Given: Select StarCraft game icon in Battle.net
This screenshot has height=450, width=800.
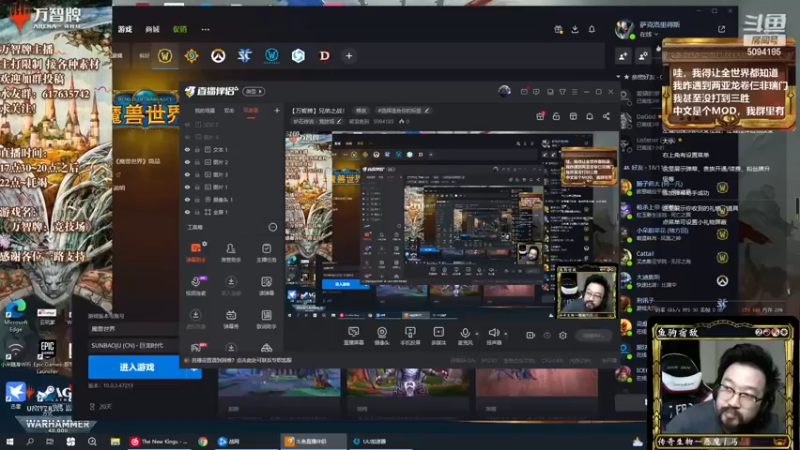Looking at the screenshot, I should click(x=245, y=56).
